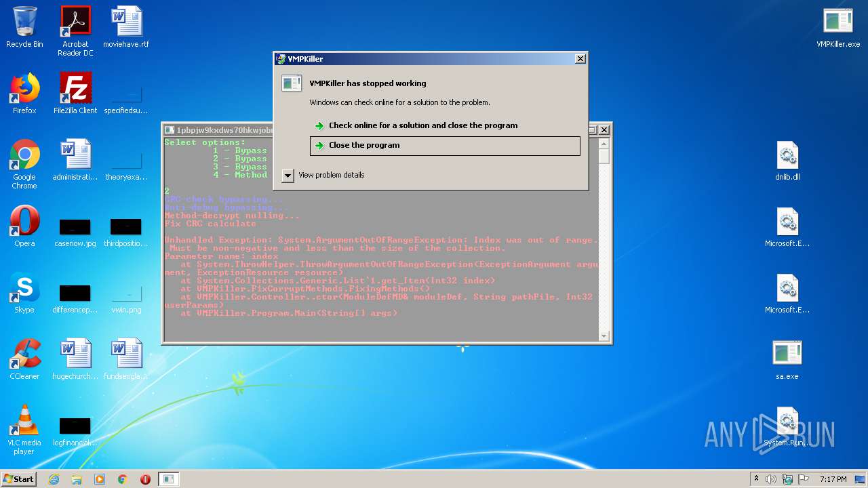Click 'VMPKiller has stopped working' heading

pos(368,83)
